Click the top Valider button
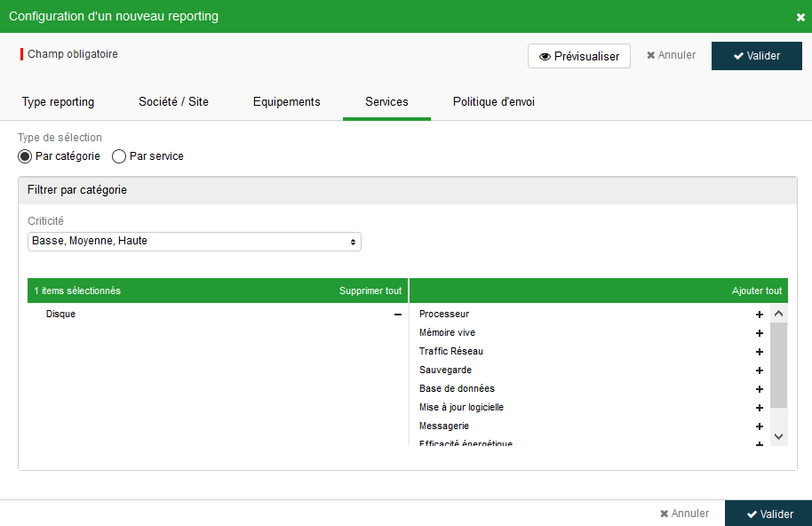 (757, 56)
